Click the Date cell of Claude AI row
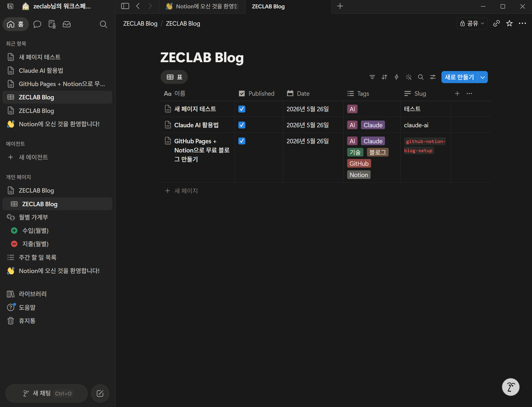This screenshot has height=407, width=532. [313, 125]
